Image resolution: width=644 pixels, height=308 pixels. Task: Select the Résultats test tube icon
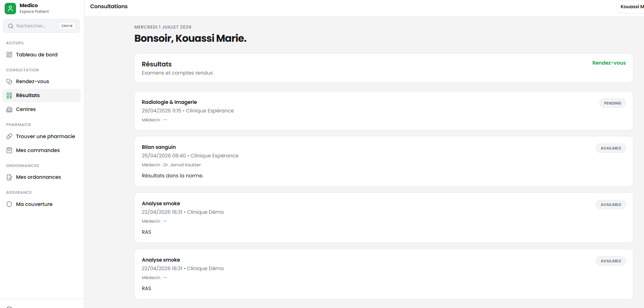coord(9,95)
